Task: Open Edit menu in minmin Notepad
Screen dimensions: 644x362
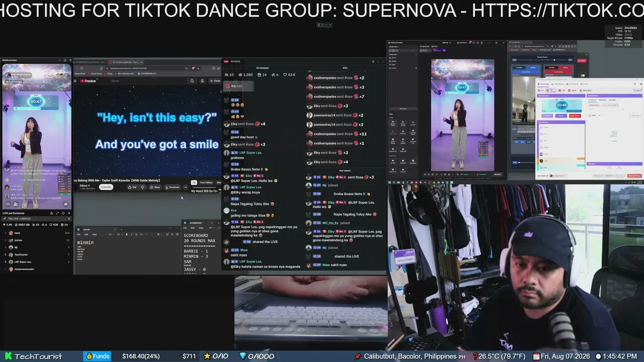Action: point(86,234)
